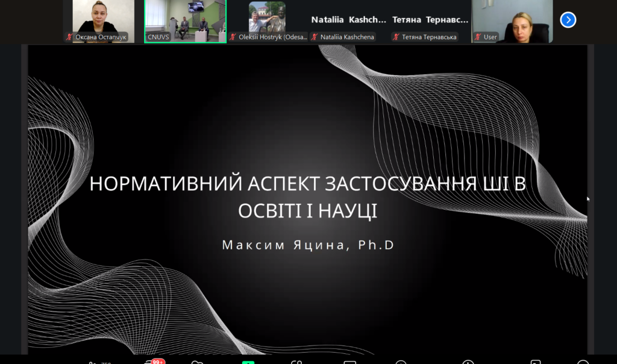
Task: Open the participants list icon
Action: coord(92,362)
